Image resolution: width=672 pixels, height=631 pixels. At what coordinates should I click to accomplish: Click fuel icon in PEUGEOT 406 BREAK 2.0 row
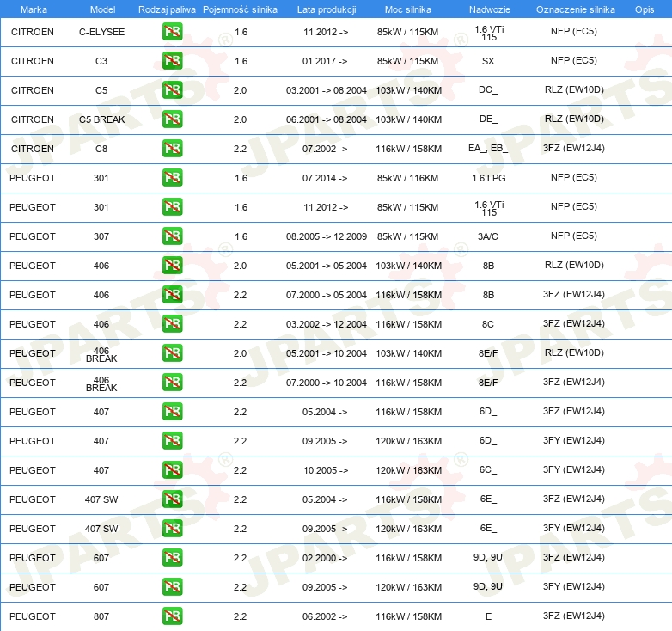coord(172,352)
